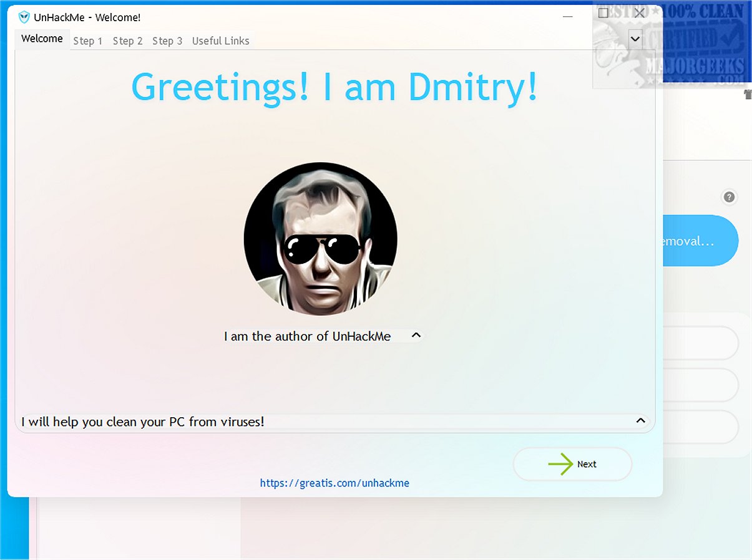This screenshot has width=752, height=560.
Task: Click Dmitry's avatar picture
Action: [321, 239]
